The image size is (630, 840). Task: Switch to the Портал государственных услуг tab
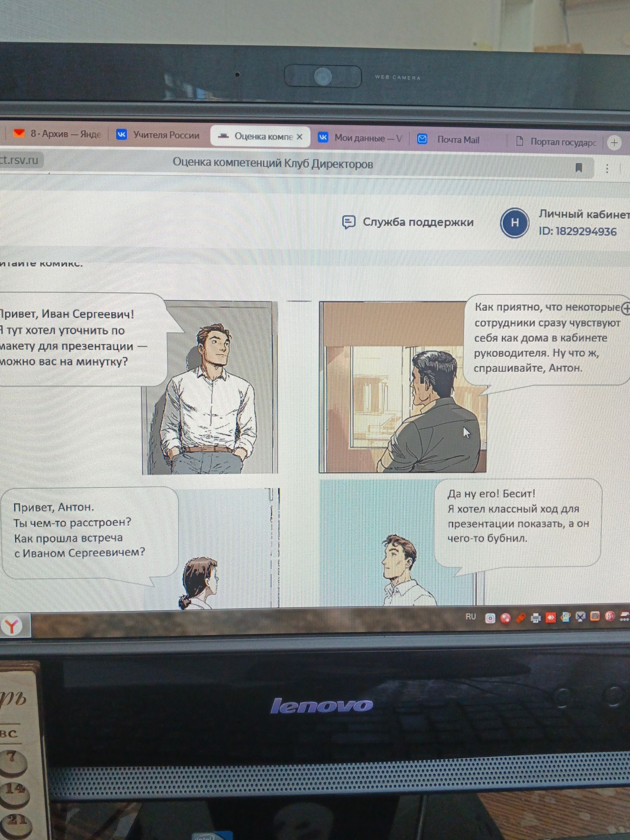tap(556, 142)
